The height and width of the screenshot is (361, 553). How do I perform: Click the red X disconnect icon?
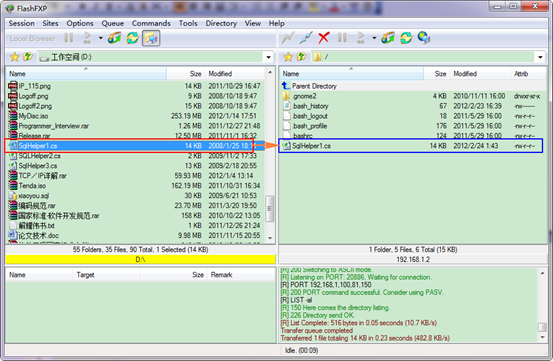click(x=323, y=38)
